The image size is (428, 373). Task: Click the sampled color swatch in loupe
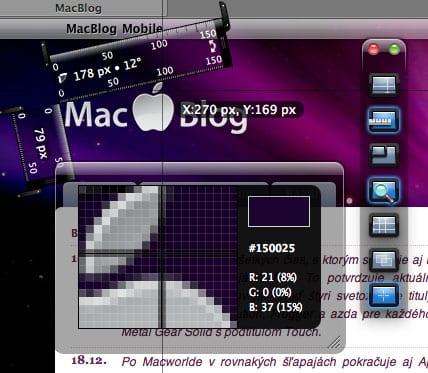click(279, 212)
